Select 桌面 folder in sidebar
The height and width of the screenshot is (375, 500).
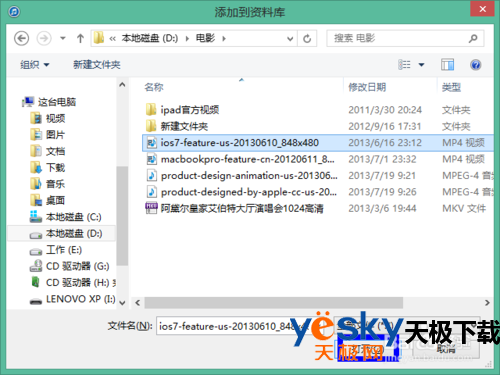tap(48, 200)
